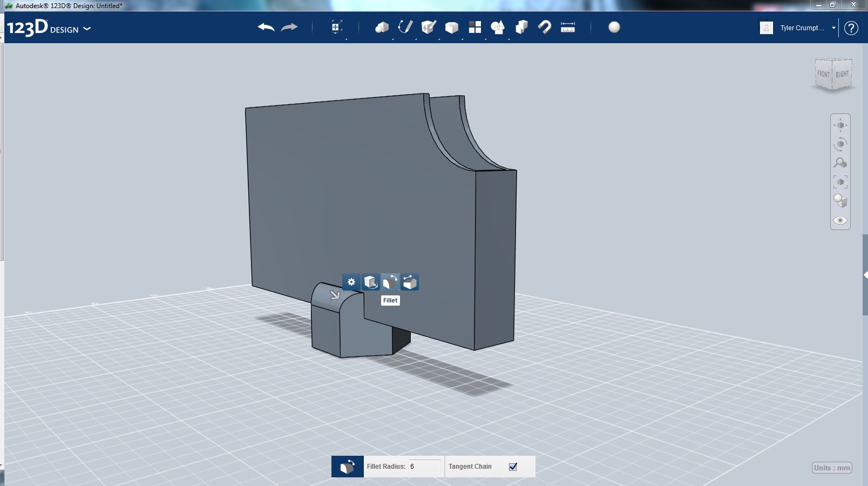Restore down the application window
This screenshot has width=868, height=486.
coord(833,5)
